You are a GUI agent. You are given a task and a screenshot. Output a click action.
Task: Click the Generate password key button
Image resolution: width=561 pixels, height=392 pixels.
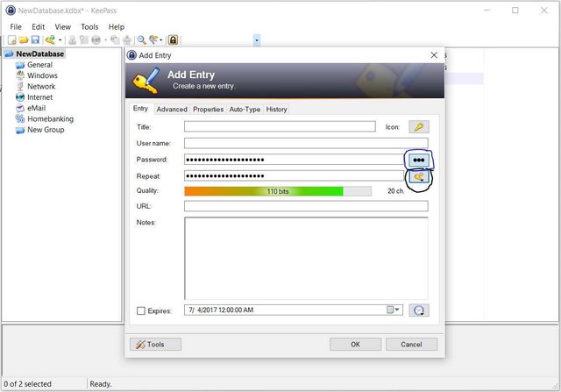419,176
